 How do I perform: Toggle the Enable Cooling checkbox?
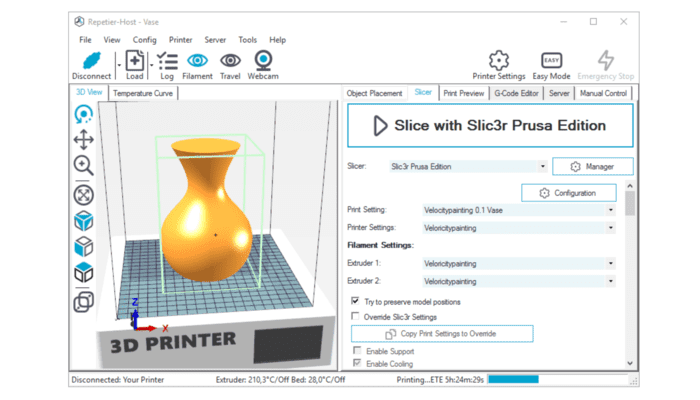coord(357,363)
